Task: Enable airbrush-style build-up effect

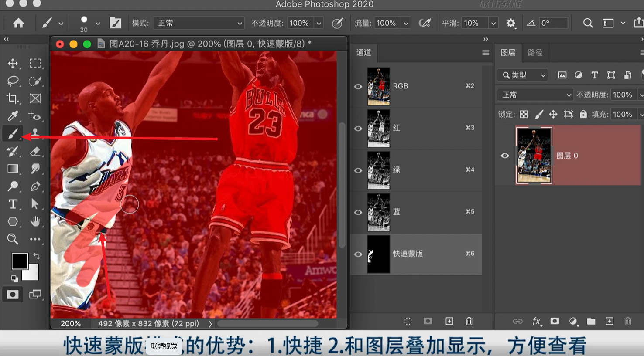Action: 425,23
